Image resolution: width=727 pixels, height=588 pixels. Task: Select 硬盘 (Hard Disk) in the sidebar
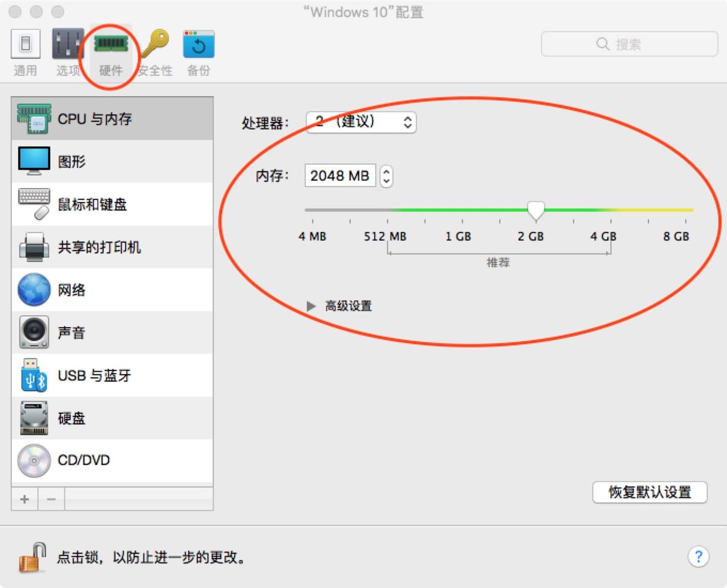(112, 417)
